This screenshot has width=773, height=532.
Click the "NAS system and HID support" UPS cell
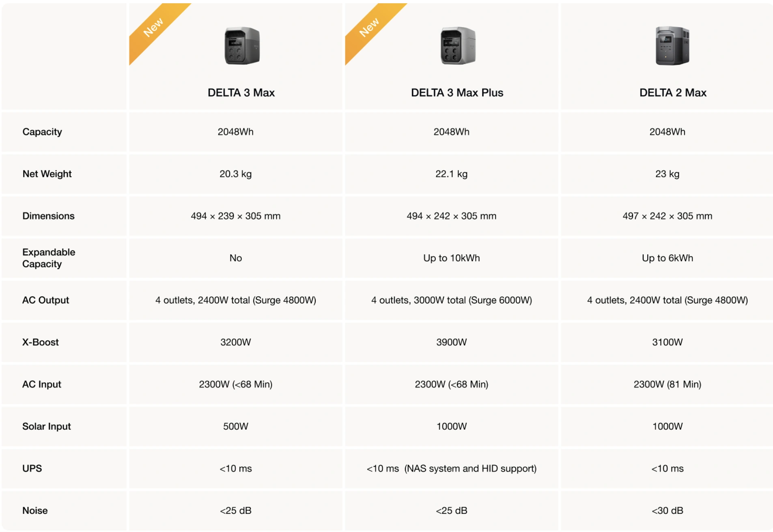[x=451, y=469]
